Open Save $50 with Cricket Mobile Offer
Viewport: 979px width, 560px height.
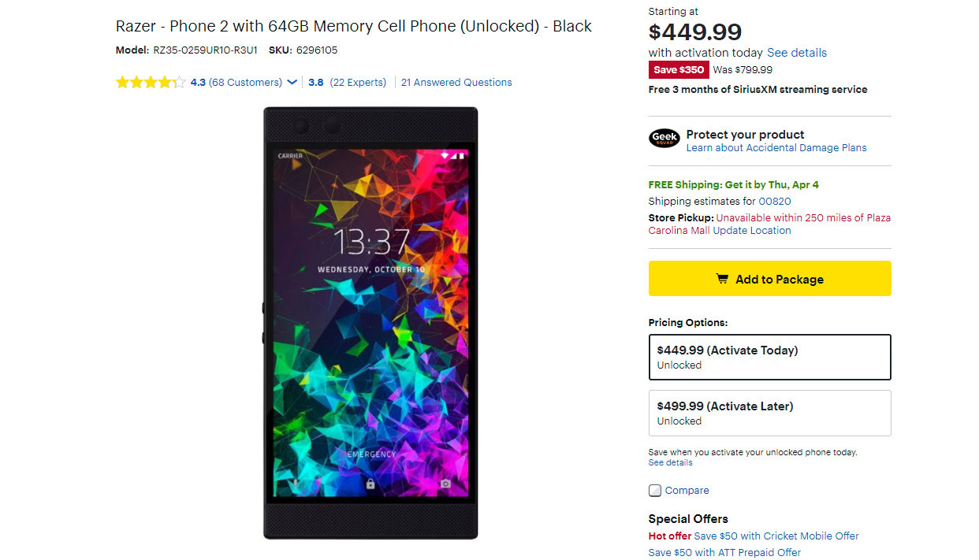pyautogui.click(x=776, y=536)
